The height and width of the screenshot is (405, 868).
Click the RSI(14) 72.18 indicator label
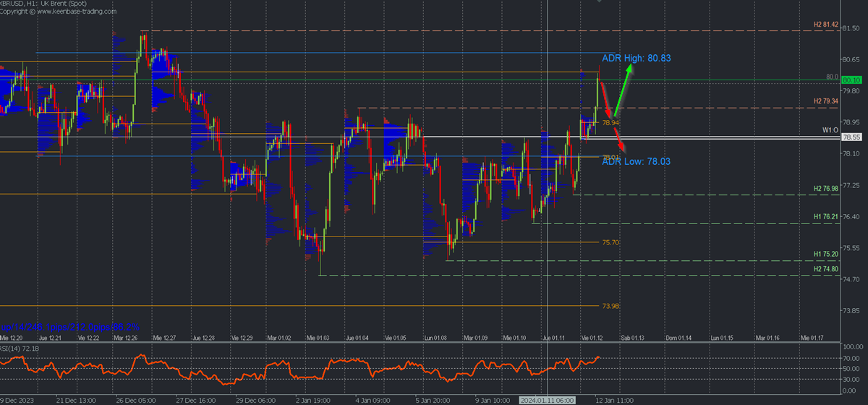point(20,349)
